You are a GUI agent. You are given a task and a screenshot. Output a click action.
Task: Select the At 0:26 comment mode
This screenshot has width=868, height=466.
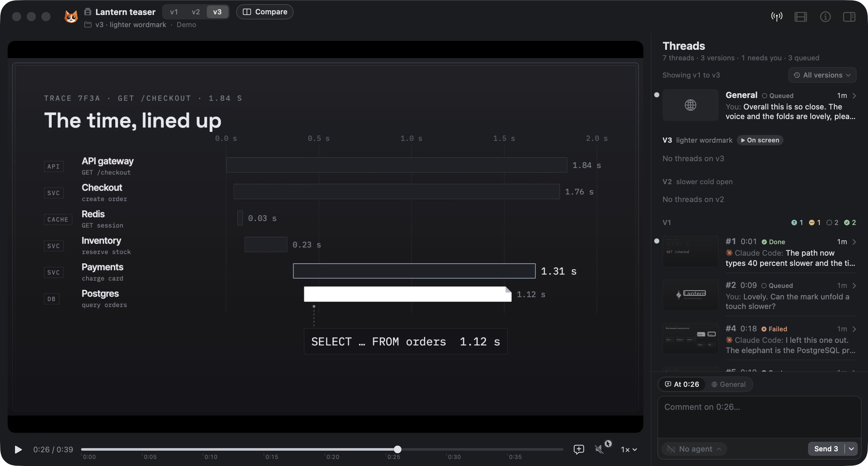682,384
